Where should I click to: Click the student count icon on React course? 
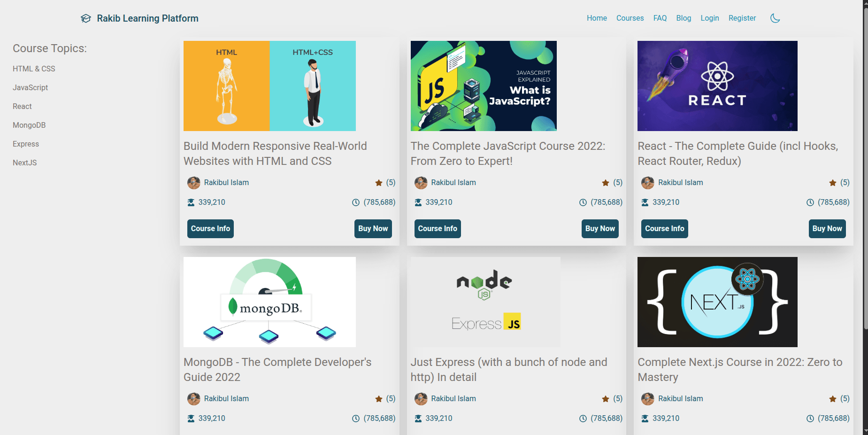(645, 202)
